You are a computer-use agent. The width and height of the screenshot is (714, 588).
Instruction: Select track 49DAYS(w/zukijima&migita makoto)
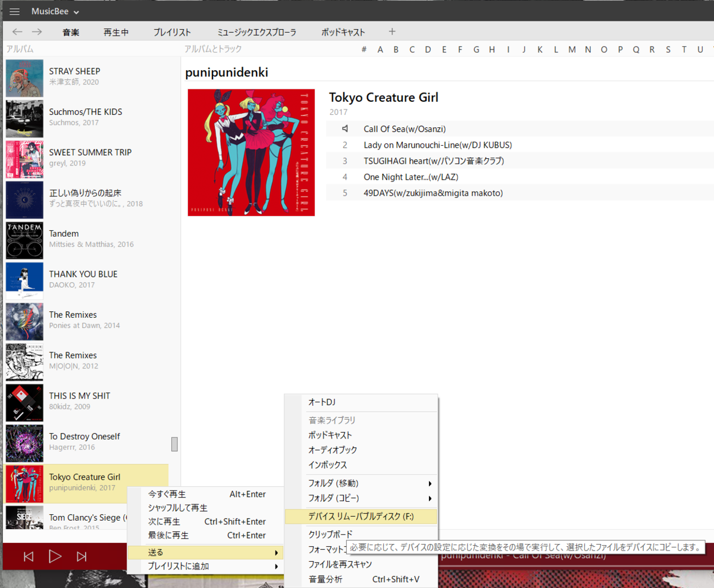tap(433, 193)
